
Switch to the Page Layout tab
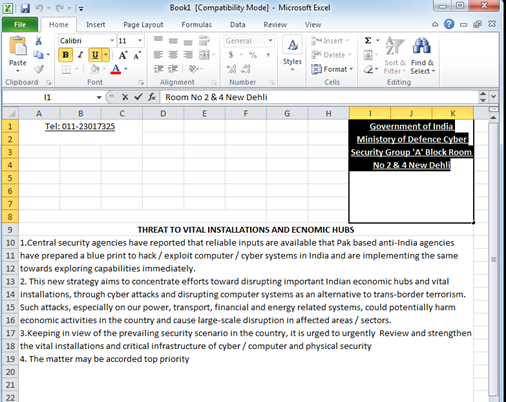click(143, 25)
